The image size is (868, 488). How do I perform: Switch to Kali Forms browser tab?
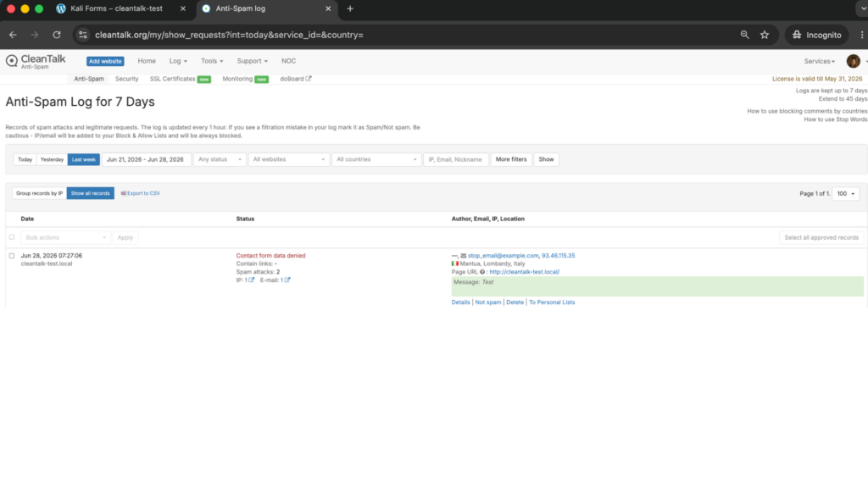[116, 8]
